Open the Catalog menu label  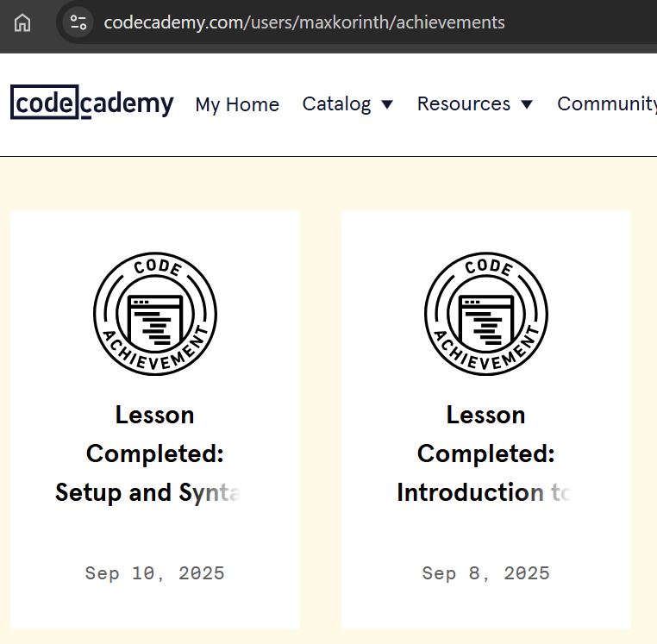336,104
